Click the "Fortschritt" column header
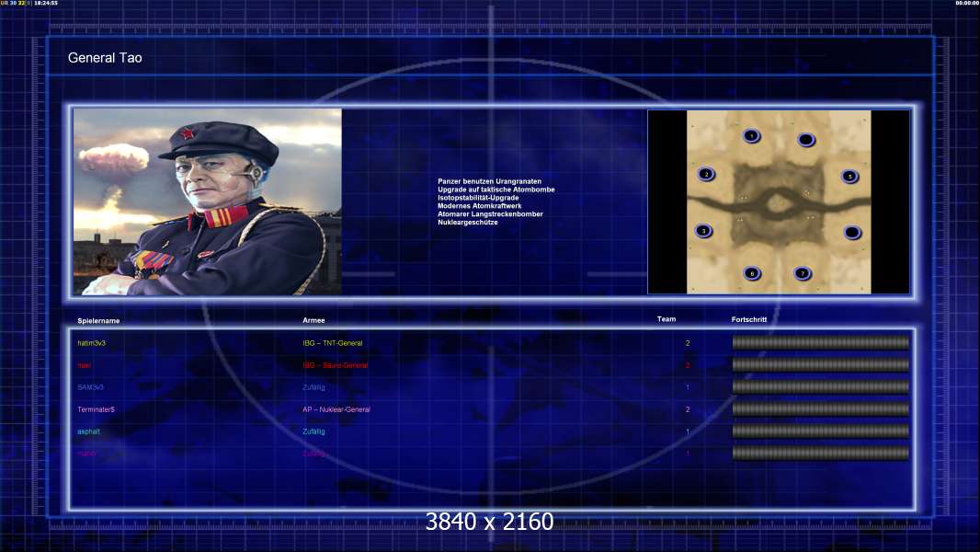The image size is (980, 552). click(748, 319)
